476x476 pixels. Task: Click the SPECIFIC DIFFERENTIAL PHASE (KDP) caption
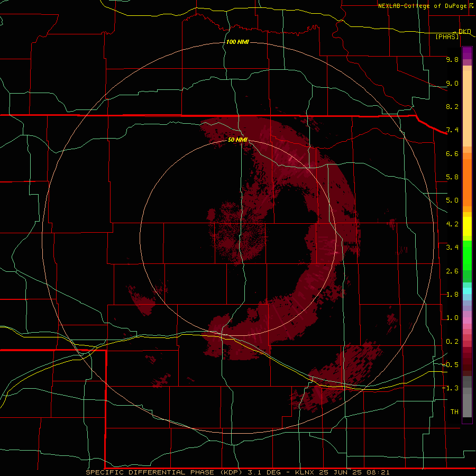click(x=163, y=472)
